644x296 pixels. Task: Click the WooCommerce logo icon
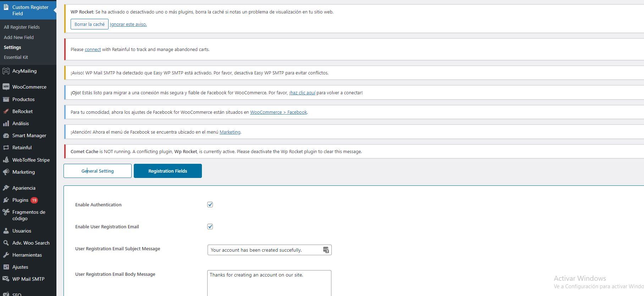click(6, 87)
